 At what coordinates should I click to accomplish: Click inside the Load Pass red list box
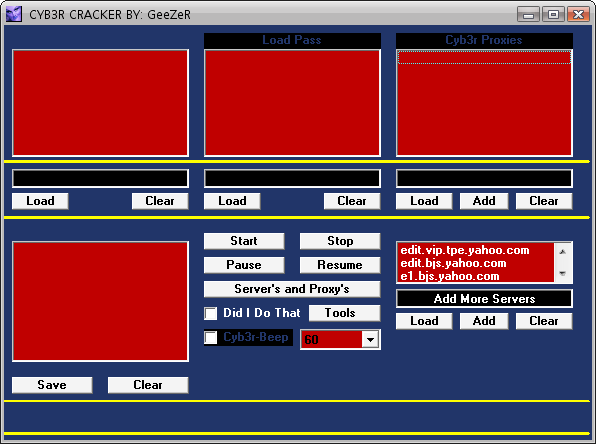(x=292, y=103)
